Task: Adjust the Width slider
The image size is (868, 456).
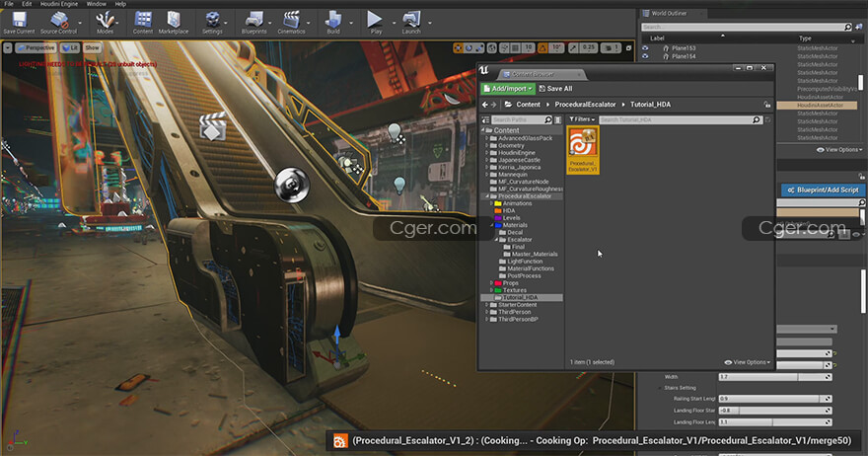Action: 775,377
